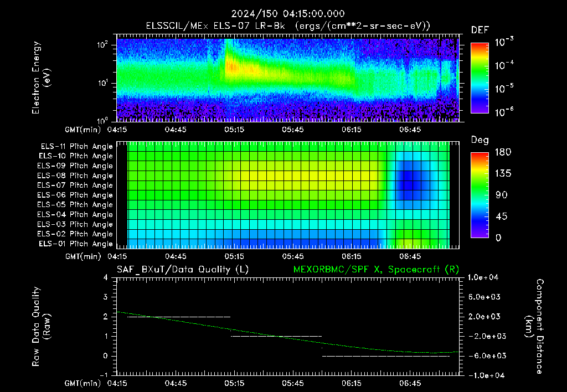Image resolution: width=567 pixels, height=392 pixels.
Task: Click the data quality segment at level 2
Action: tap(179, 317)
